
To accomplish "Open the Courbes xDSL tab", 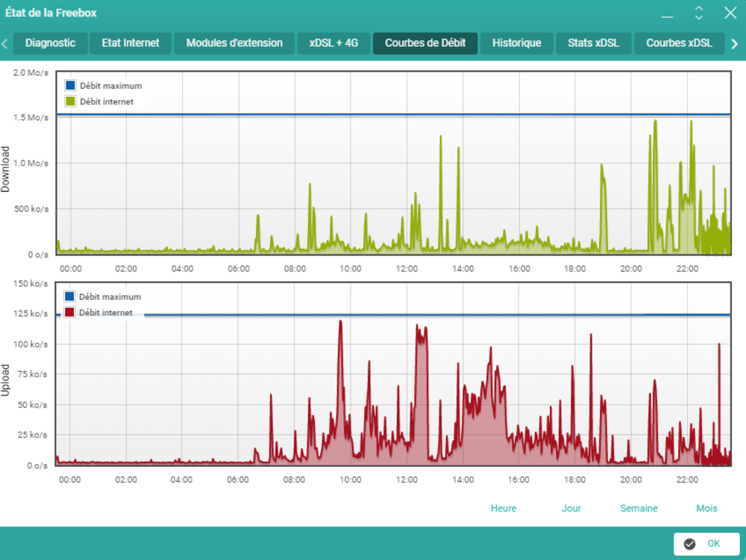I will tap(679, 43).
